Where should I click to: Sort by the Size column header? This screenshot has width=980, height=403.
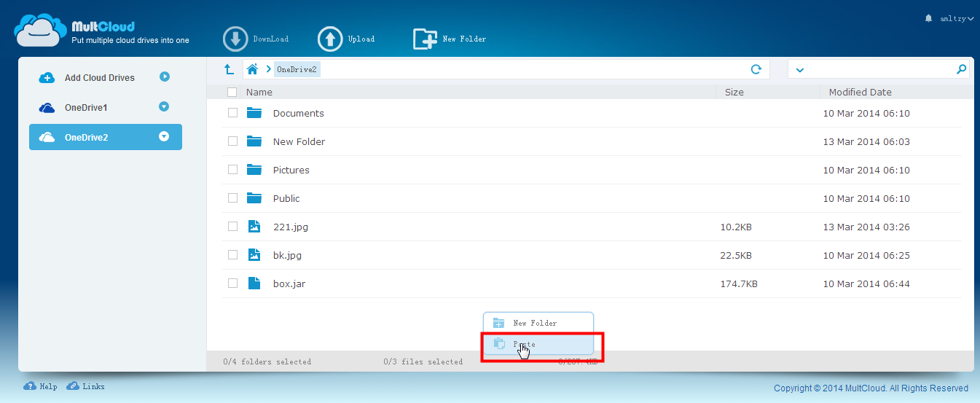[x=734, y=93]
